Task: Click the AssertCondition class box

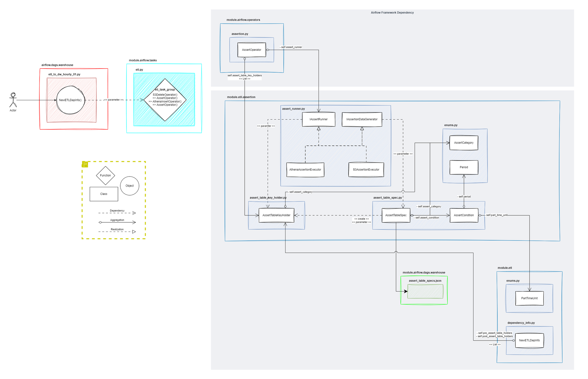Action: (x=464, y=215)
